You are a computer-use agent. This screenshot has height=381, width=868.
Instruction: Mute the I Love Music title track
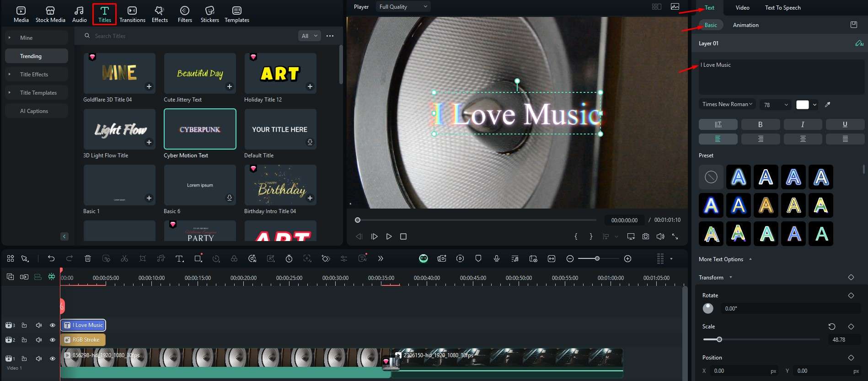pyautogui.click(x=39, y=325)
